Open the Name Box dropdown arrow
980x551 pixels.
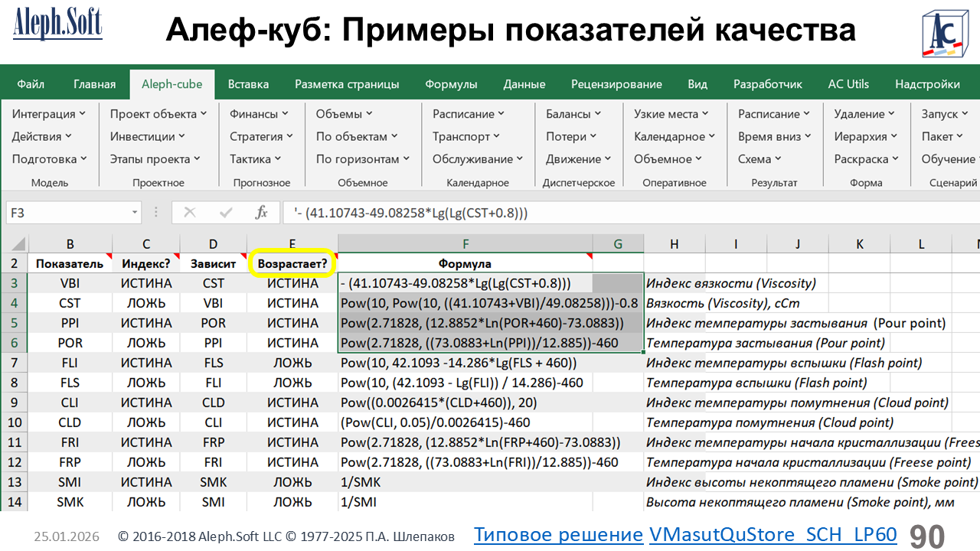[x=135, y=213]
